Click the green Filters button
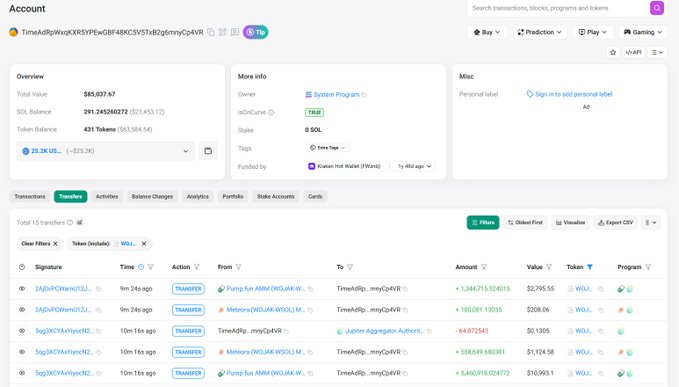 483,223
